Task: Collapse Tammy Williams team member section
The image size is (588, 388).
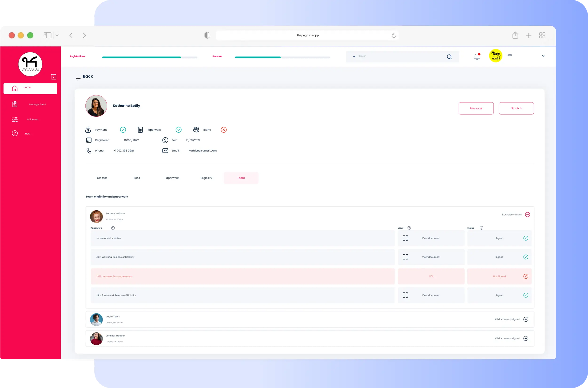Action: tap(527, 215)
